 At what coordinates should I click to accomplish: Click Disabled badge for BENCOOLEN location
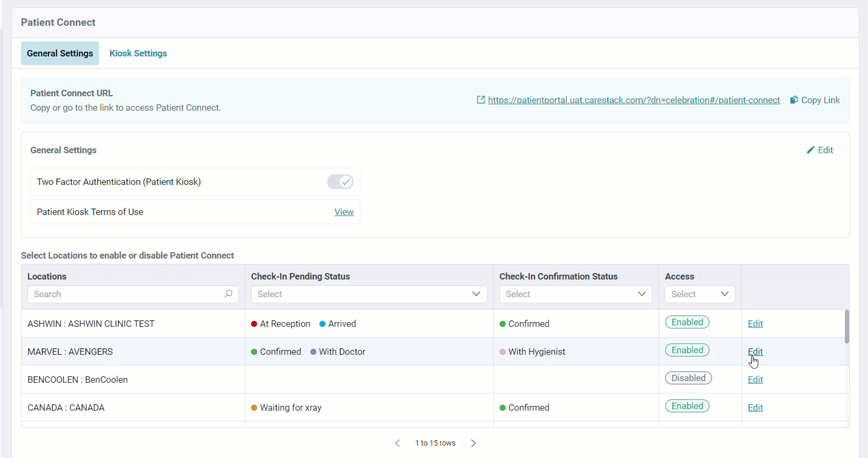(688, 378)
